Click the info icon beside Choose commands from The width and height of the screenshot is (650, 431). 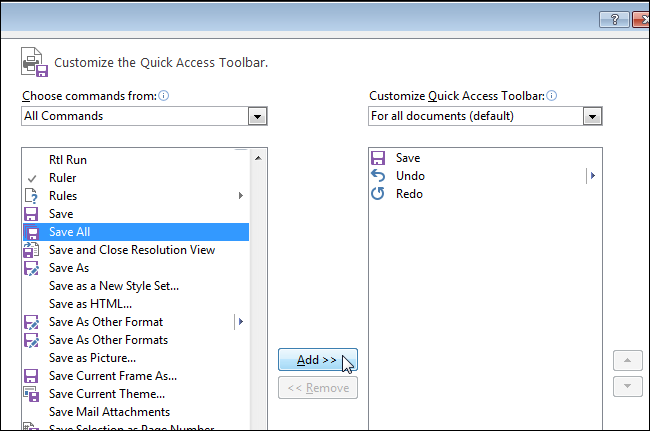tap(164, 96)
